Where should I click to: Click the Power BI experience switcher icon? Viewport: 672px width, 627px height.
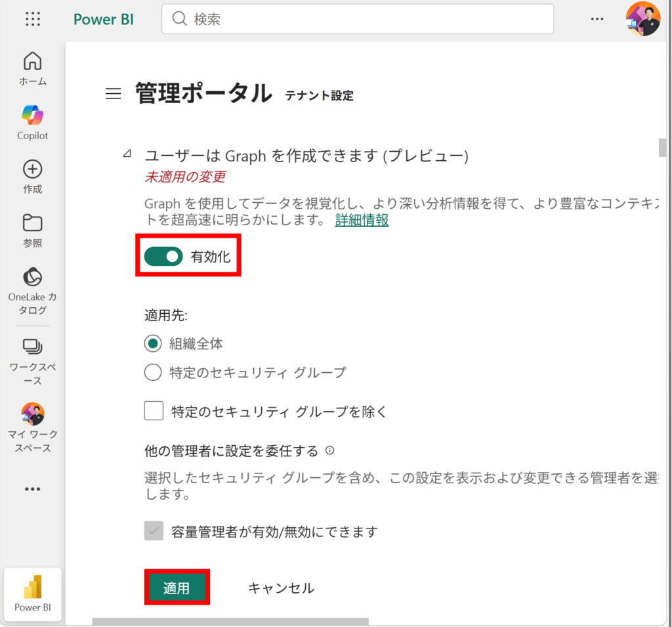click(x=33, y=594)
